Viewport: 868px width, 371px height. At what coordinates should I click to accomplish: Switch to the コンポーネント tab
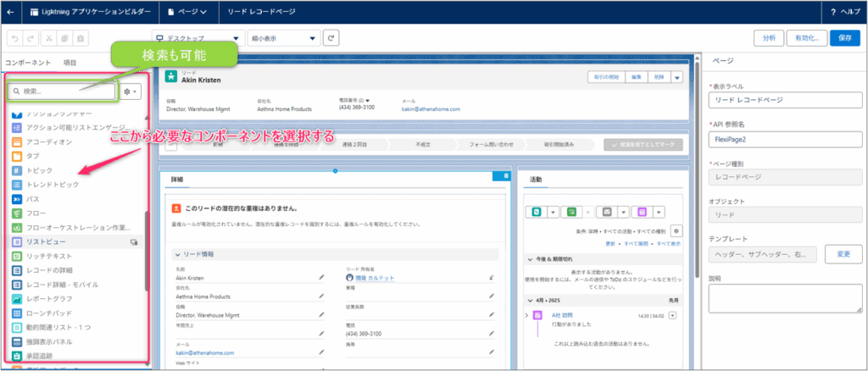point(29,63)
